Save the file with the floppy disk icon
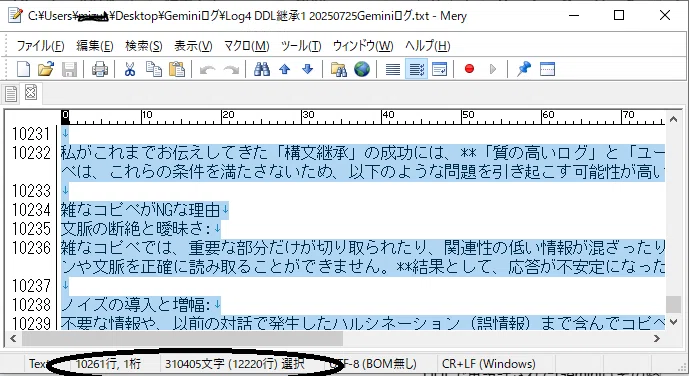This screenshot has width=689, height=376. tap(69, 69)
